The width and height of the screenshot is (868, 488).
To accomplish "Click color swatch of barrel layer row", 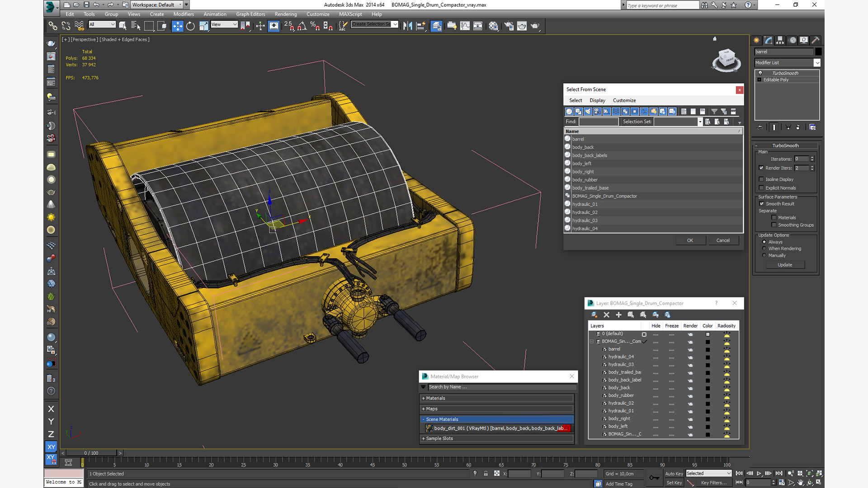I will pos(708,350).
